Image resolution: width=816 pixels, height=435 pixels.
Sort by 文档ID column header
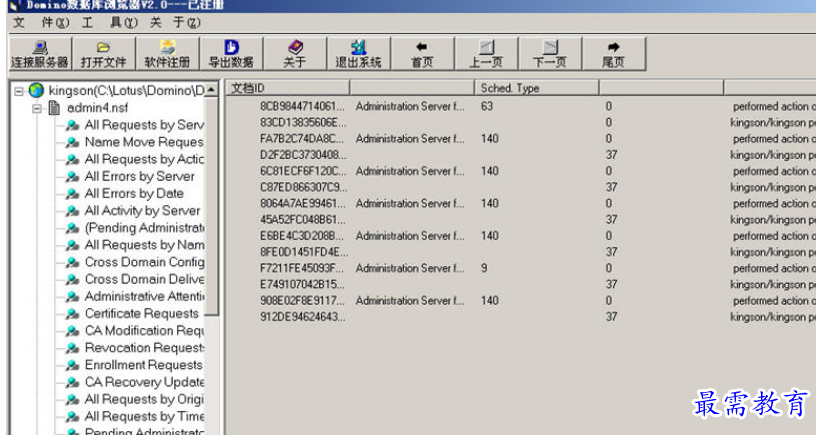(288, 88)
